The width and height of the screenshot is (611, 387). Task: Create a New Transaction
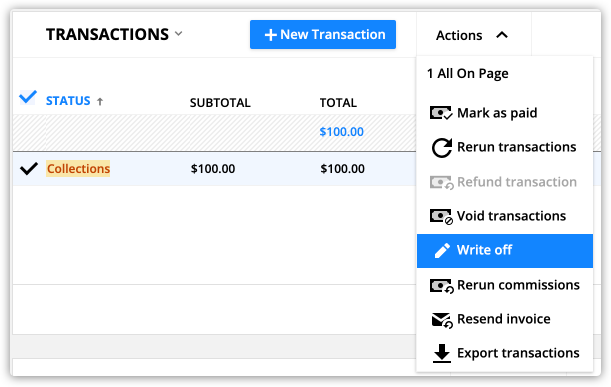click(x=323, y=35)
